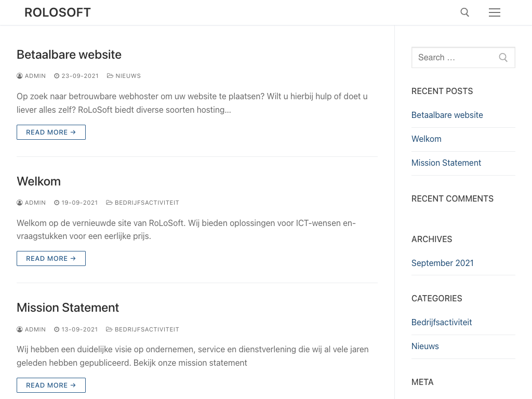The image size is (532, 399).
Task: Open the 'Betaalbare website' post title
Action: (x=69, y=55)
